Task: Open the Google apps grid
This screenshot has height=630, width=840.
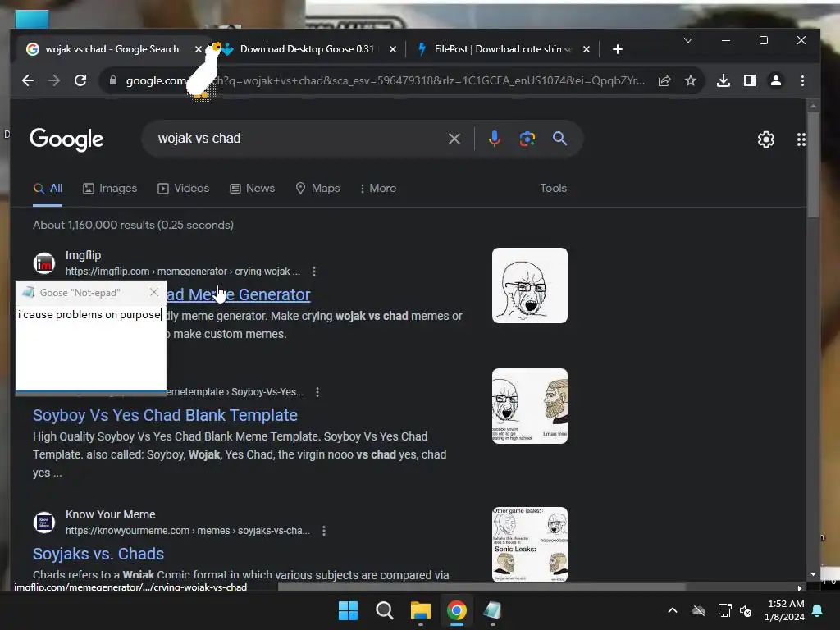Action: pos(801,139)
